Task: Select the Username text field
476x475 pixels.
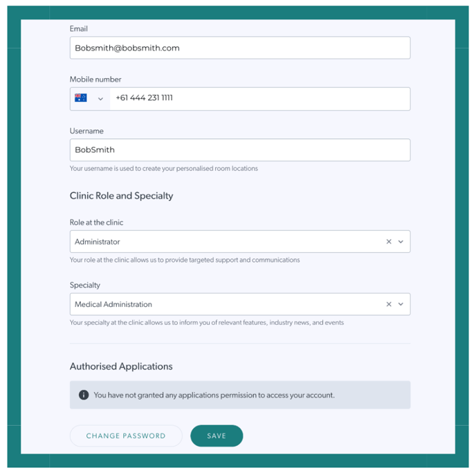Action: (x=240, y=150)
